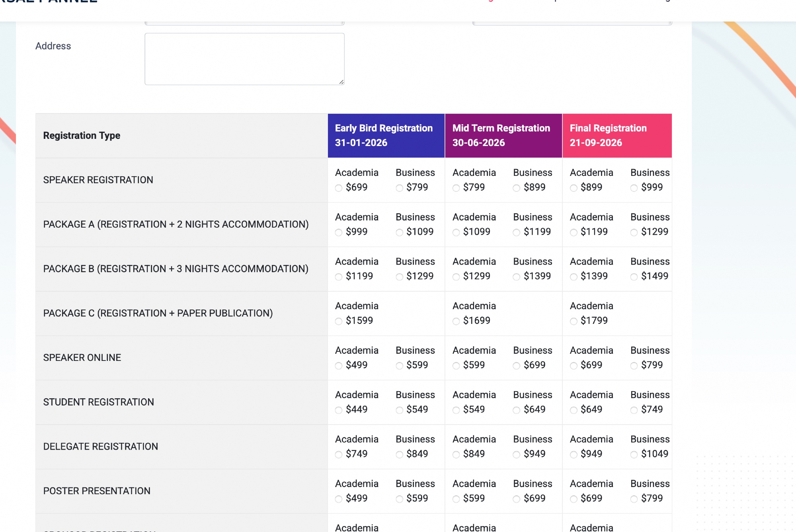
Task: Choose Speaker Online Early Bird Academia $499
Action: pyautogui.click(x=339, y=366)
